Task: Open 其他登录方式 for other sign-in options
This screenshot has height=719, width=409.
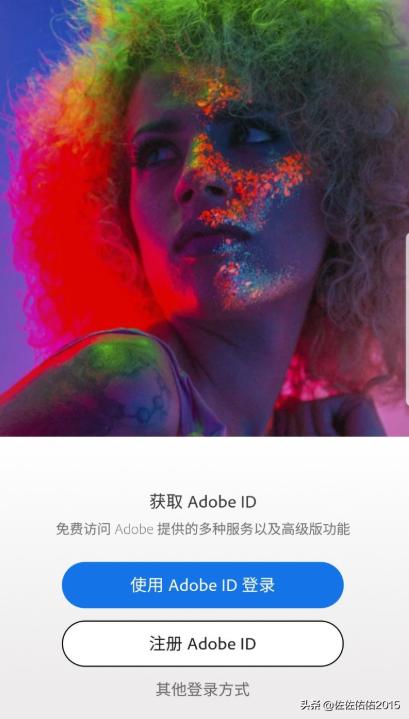Action: [203, 689]
